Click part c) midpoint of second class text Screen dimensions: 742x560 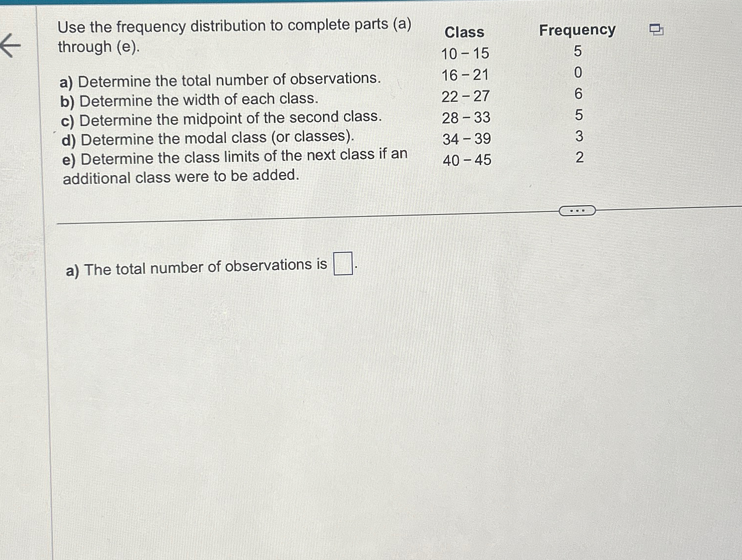222,119
